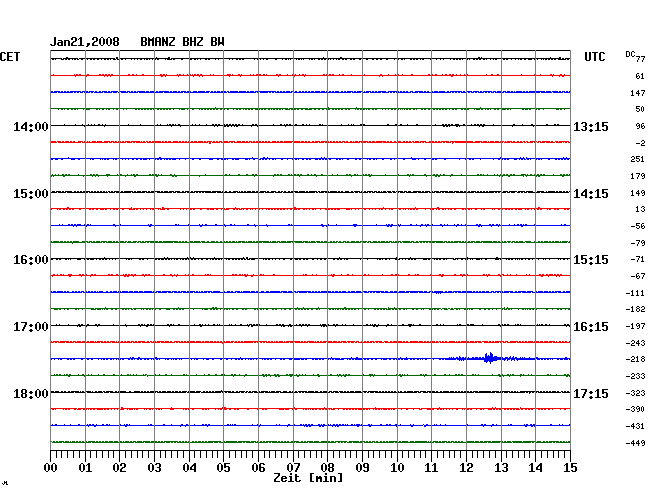The width and height of the screenshot is (650, 494).
Task: Click the seismic event burst on blue trace
Action: pos(490,358)
